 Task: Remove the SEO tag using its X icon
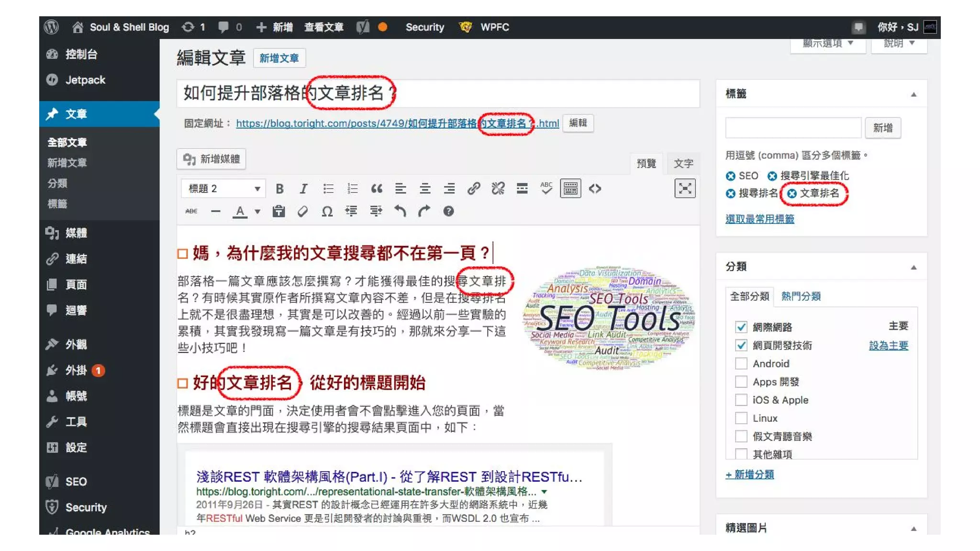(x=730, y=176)
